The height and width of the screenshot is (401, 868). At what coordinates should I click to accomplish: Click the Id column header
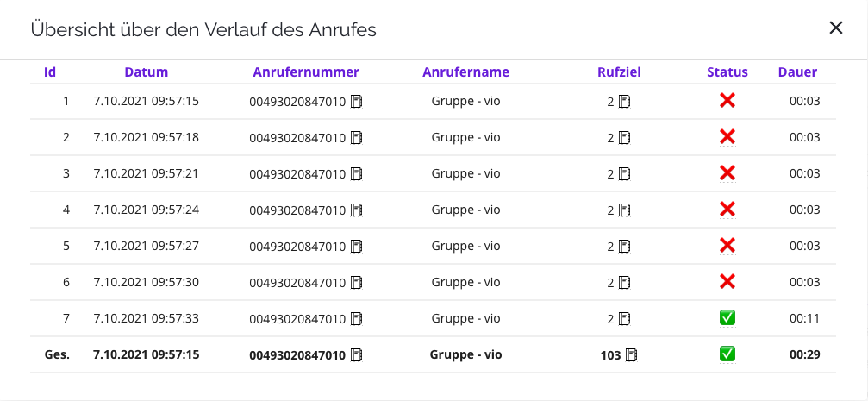coord(50,72)
